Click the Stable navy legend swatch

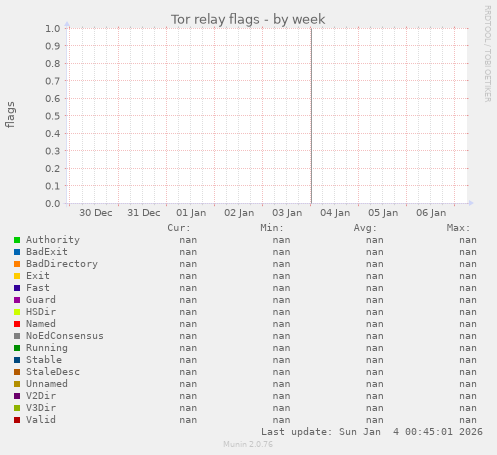(x=17, y=360)
